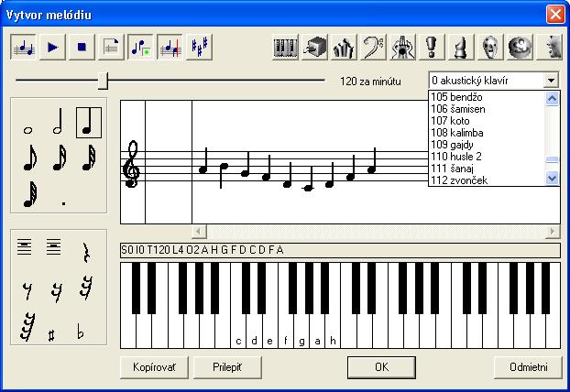Pick 112 zvonček from instrument list
570x392 pixels.
pyautogui.click(x=488, y=180)
